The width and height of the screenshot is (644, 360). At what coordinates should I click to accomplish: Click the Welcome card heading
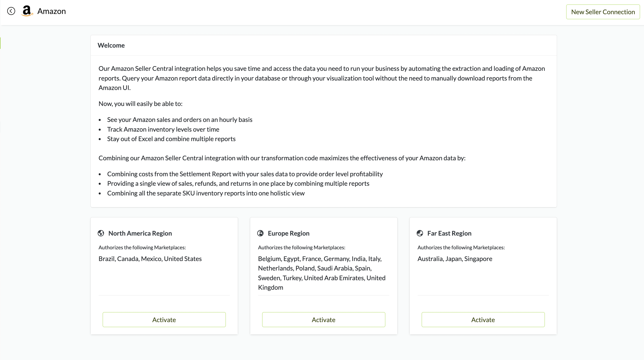click(x=111, y=45)
